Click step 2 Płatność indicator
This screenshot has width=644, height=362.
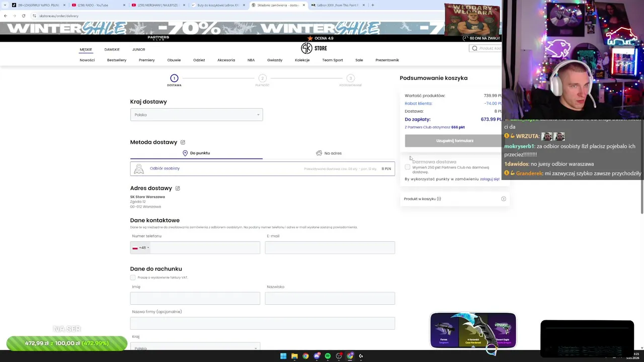(x=262, y=80)
